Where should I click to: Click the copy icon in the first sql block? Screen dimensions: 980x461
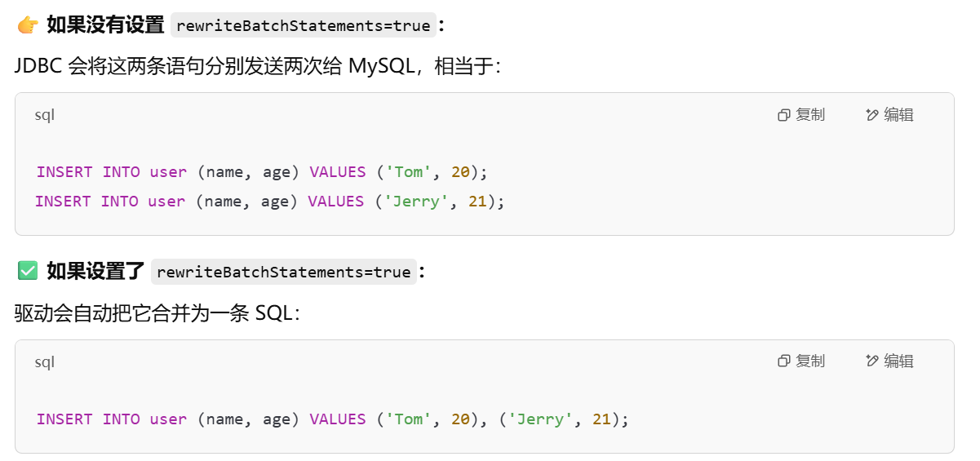point(784,115)
